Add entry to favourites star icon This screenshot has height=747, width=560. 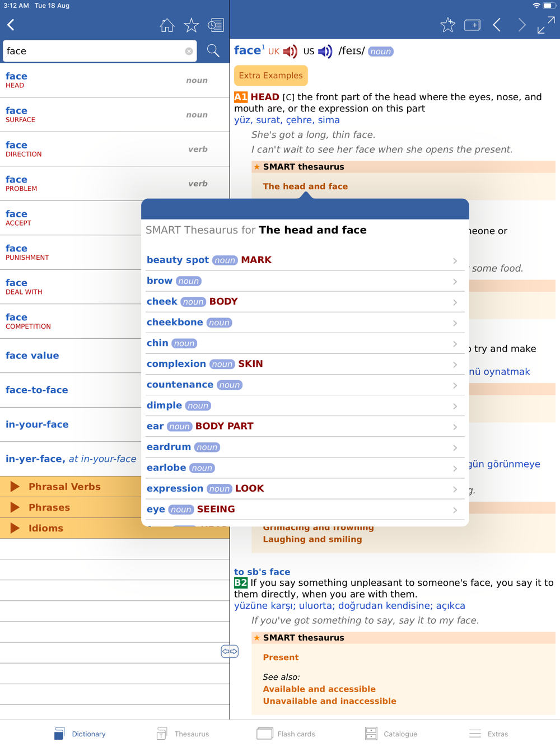(447, 25)
